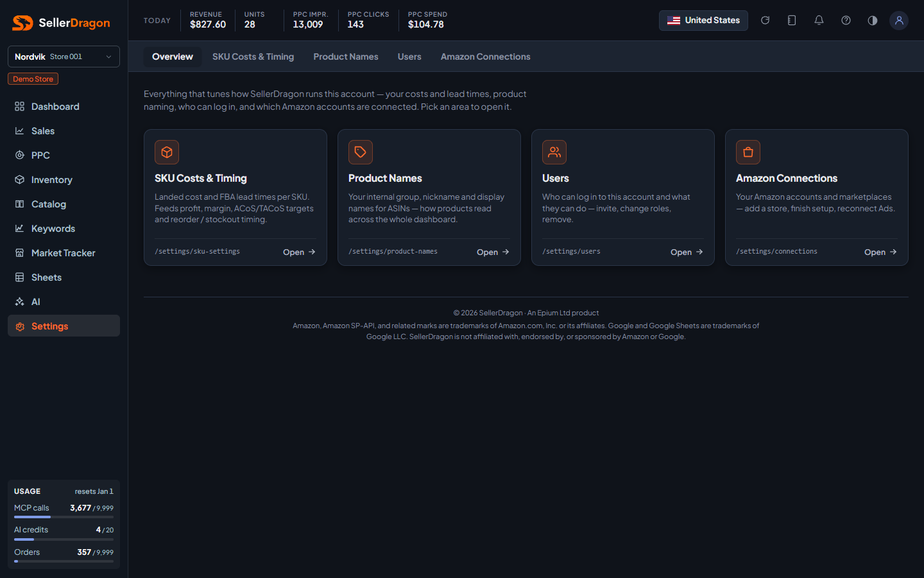This screenshot has width=924, height=578.
Task: Switch to the Users tab
Action: tap(409, 57)
